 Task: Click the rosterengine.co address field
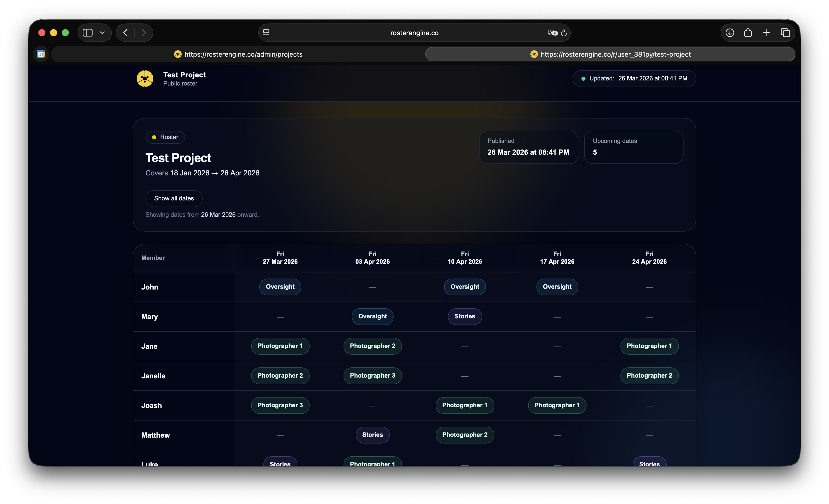[x=414, y=33]
